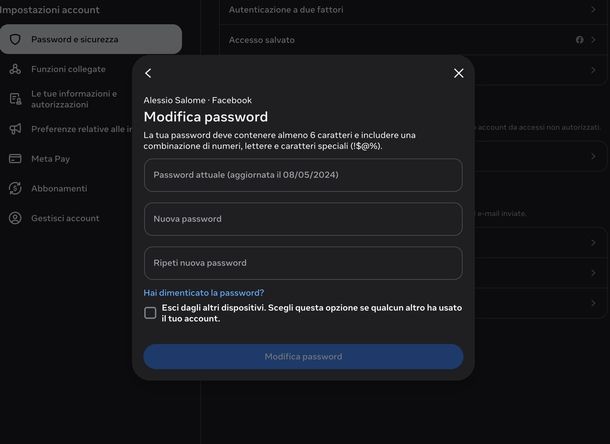Viewport: 610px width, 444px height.
Task: Click the blue Modifica password button
Action: [x=303, y=356]
